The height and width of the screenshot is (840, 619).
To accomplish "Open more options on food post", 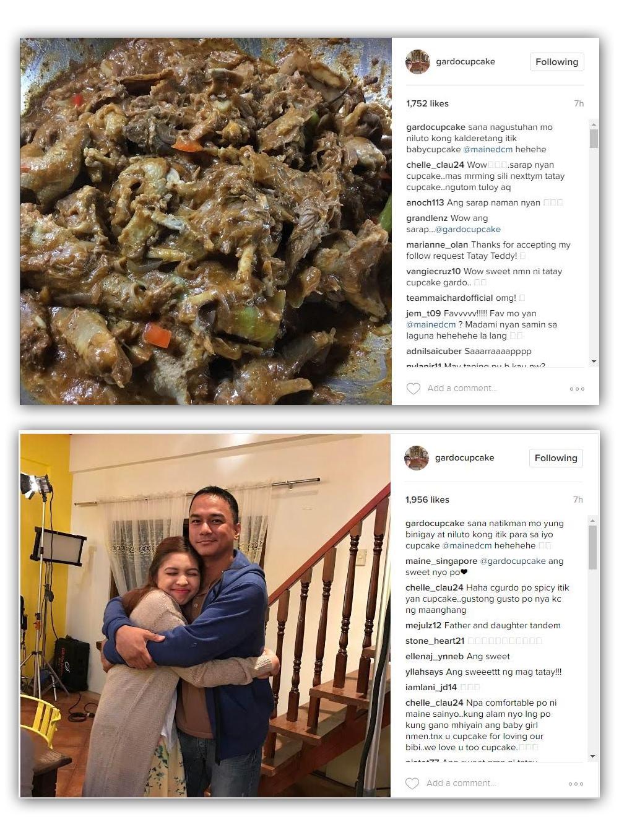I will point(577,389).
